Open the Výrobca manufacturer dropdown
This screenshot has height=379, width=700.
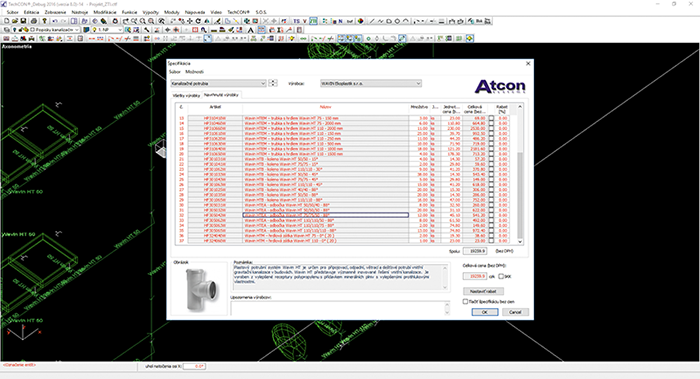tap(371, 83)
